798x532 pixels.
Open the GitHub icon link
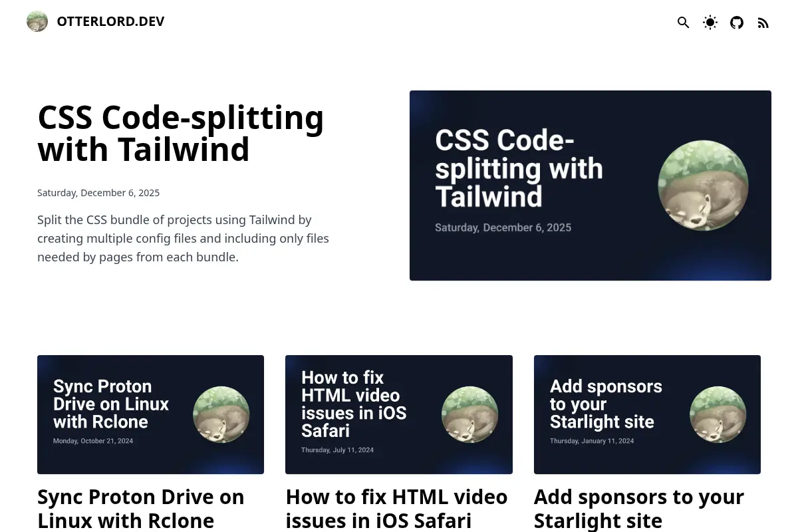click(737, 23)
